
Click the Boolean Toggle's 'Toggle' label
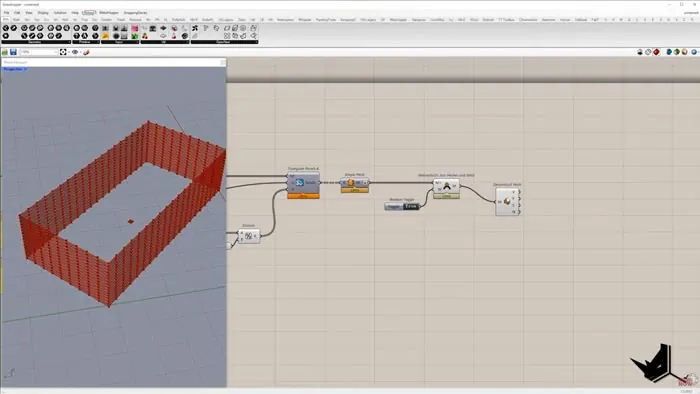coord(394,207)
